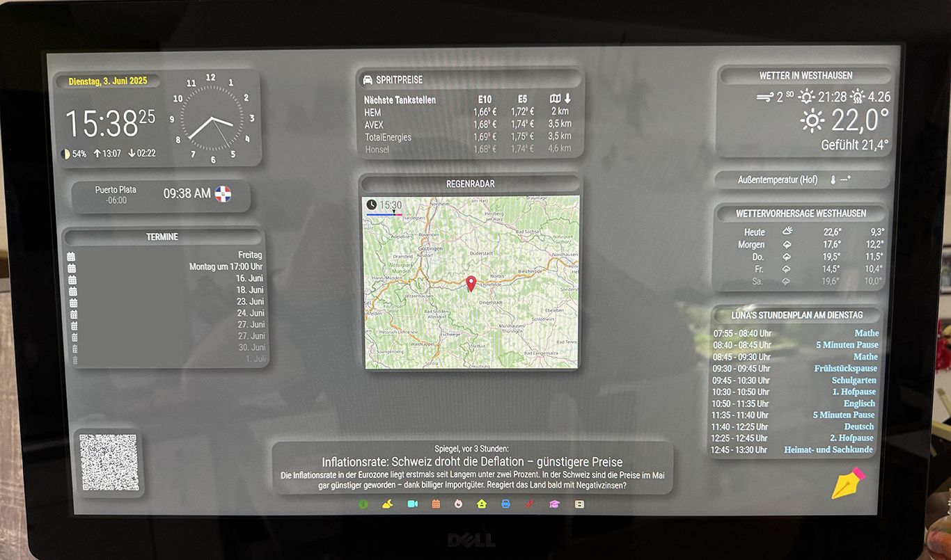Click the radar timeline bar under 15:30
951x560 pixels.
coord(384,215)
